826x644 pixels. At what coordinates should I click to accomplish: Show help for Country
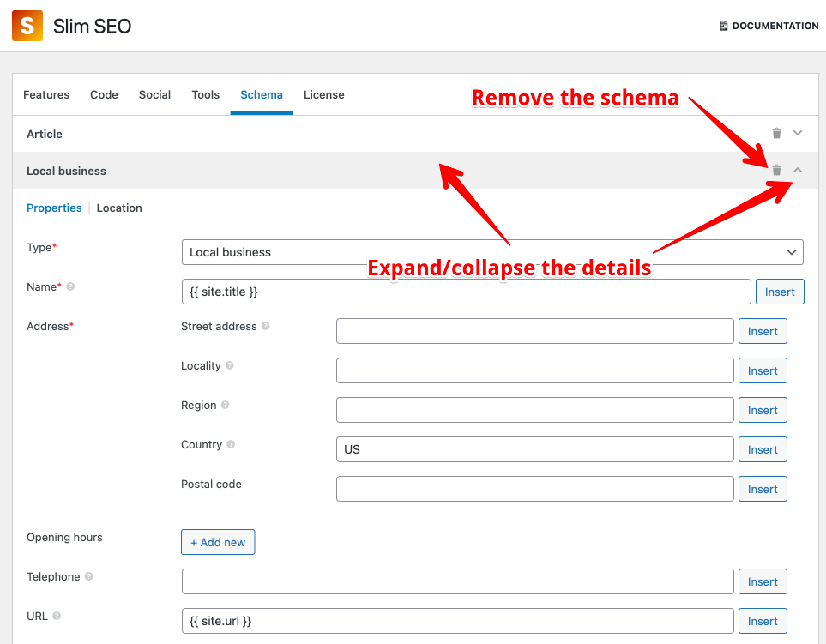click(231, 444)
